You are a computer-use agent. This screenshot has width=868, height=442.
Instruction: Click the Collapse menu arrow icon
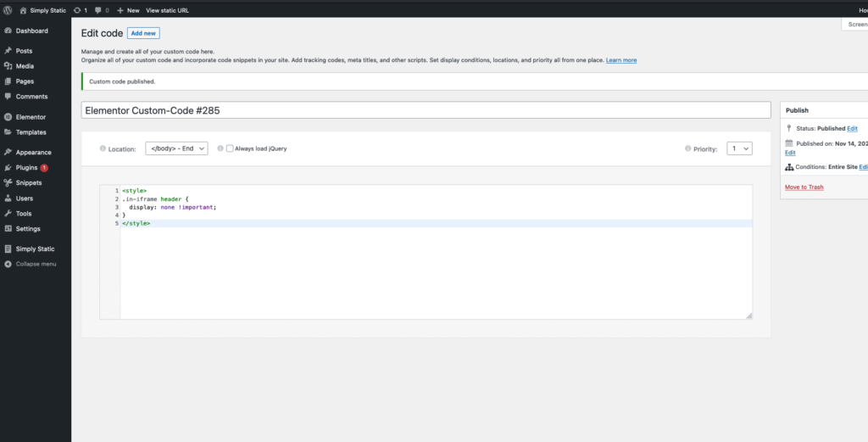tap(8, 264)
